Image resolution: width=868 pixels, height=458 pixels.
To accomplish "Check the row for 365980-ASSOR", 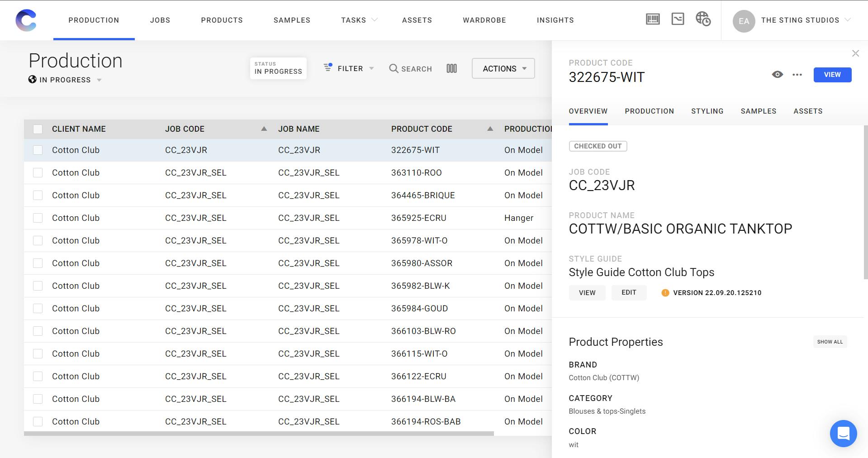I will tap(38, 263).
